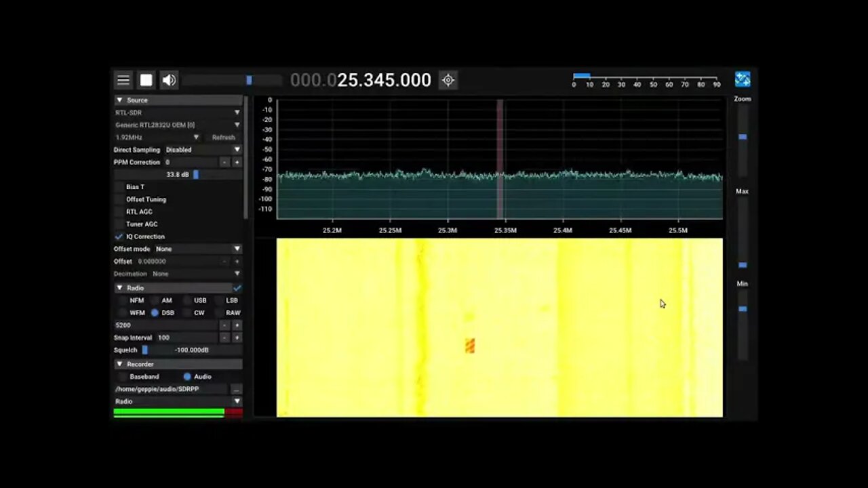Image resolution: width=868 pixels, height=488 pixels.
Task: Open the RTL-SDR source dropdown
Action: (178, 113)
